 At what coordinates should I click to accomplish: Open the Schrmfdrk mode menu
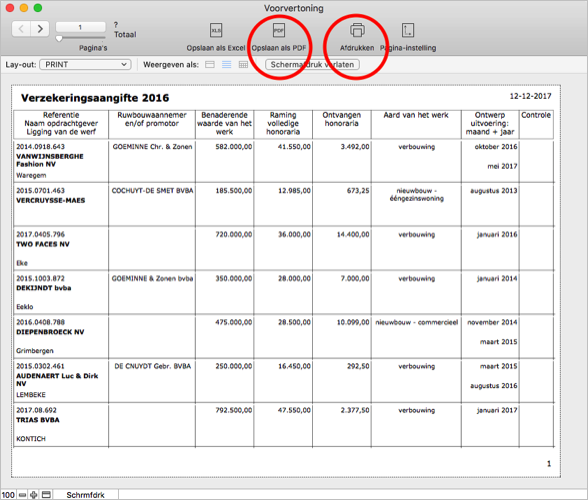click(86, 495)
